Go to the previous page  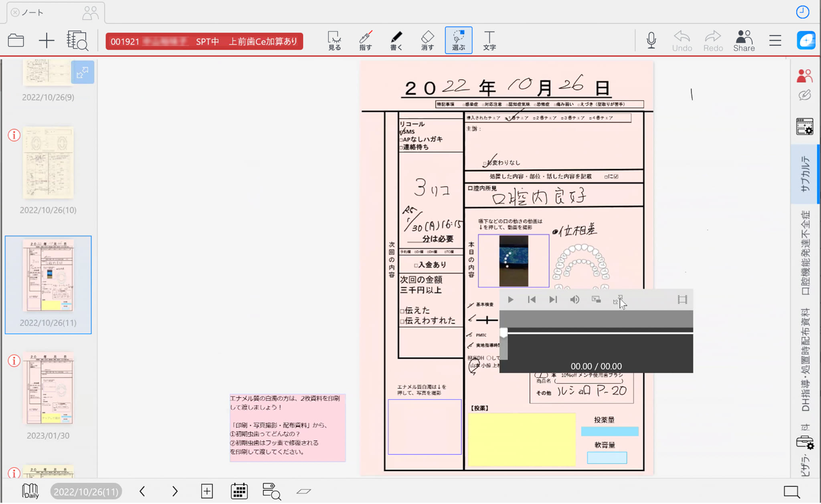click(x=142, y=491)
